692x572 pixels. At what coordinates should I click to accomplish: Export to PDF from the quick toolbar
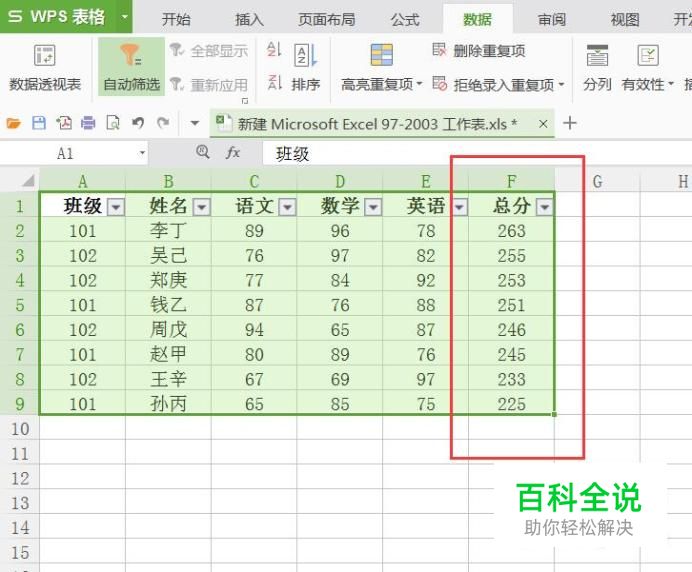click(x=64, y=123)
